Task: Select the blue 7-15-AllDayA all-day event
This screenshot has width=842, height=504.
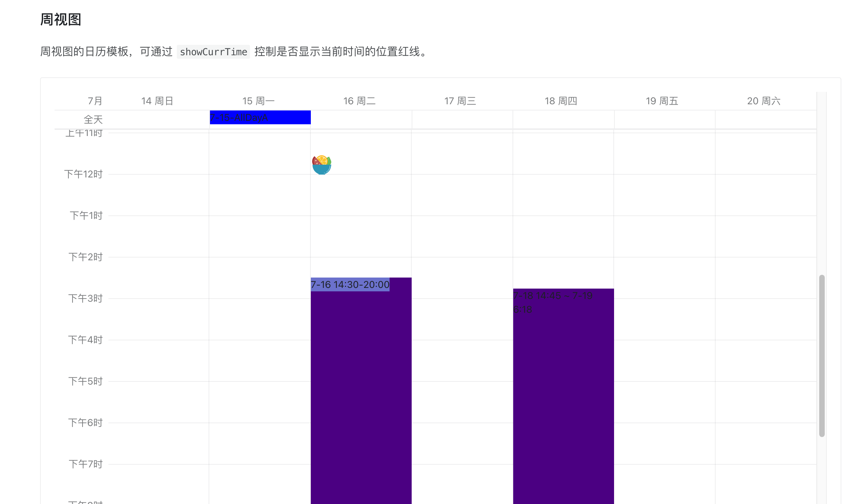Action: click(x=259, y=117)
